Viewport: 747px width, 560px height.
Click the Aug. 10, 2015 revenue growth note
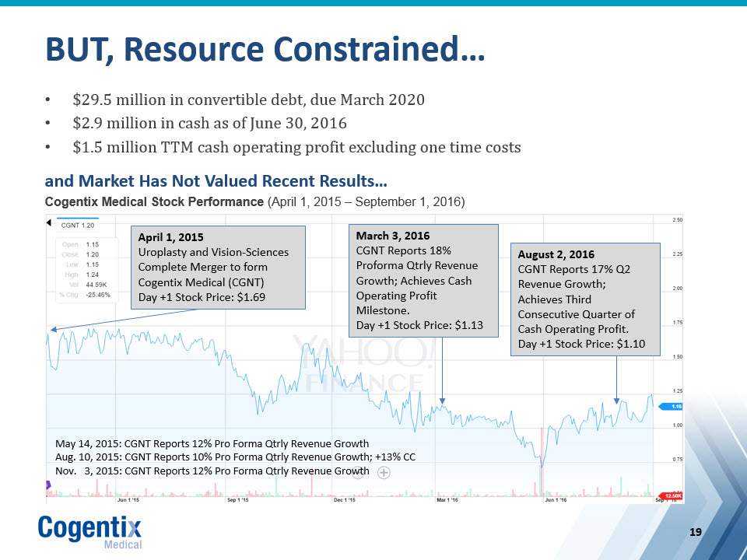pyautogui.click(x=235, y=457)
